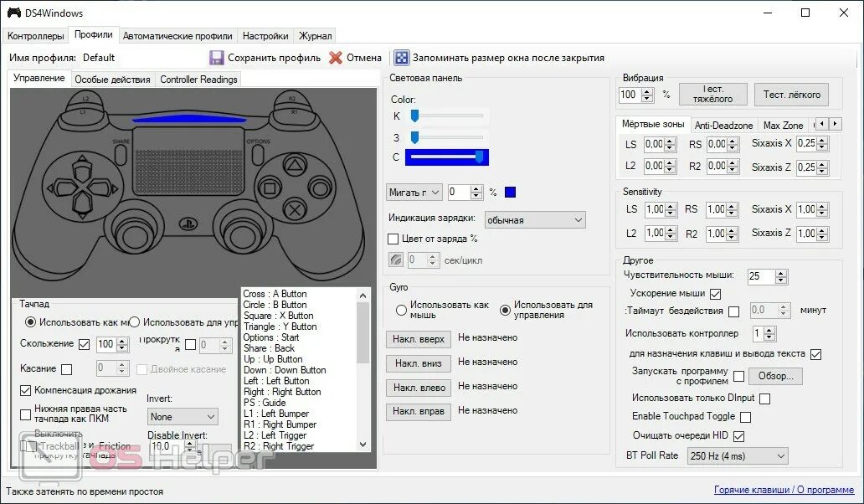Enable Использовать только DInput checkbox
The width and height of the screenshot is (864, 504).
pyautogui.click(x=765, y=399)
